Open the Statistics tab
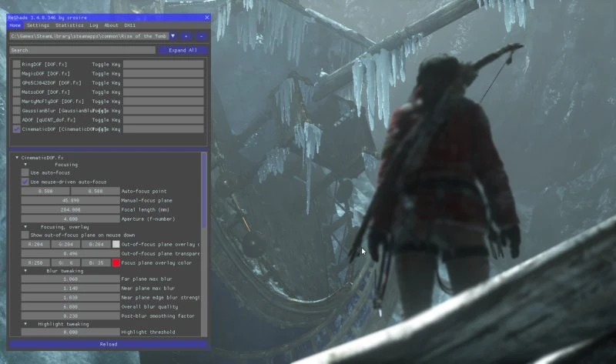 pyautogui.click(x=69, y=25)
